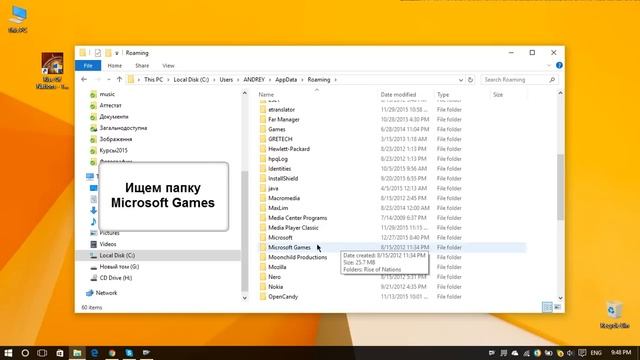Select the Macromedia folder

pos(284,198)
